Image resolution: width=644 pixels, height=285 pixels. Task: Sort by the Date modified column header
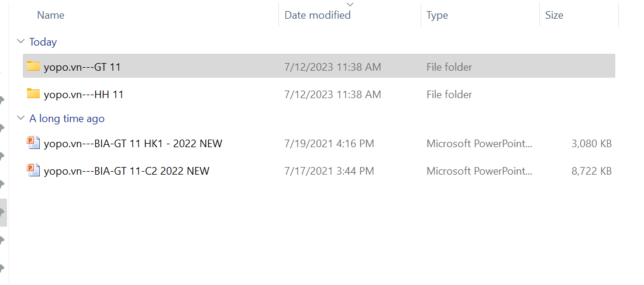pyautogui.click(x=318, y=15)
